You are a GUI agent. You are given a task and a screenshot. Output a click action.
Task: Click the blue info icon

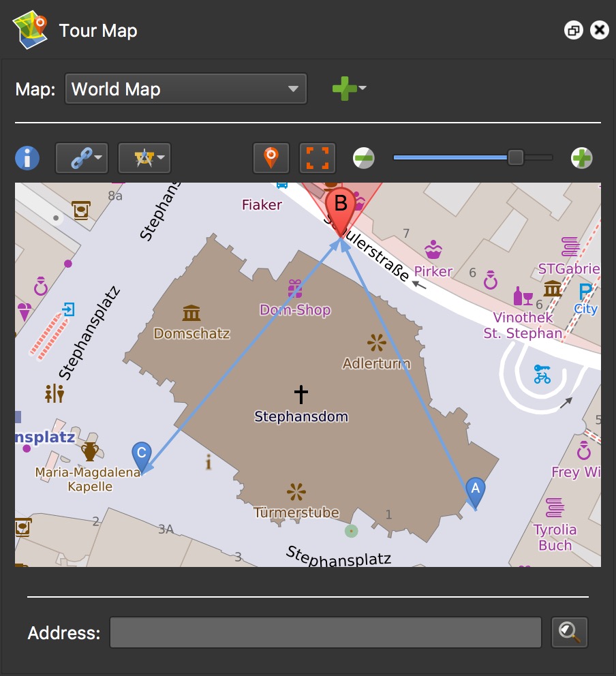(27, 158)
